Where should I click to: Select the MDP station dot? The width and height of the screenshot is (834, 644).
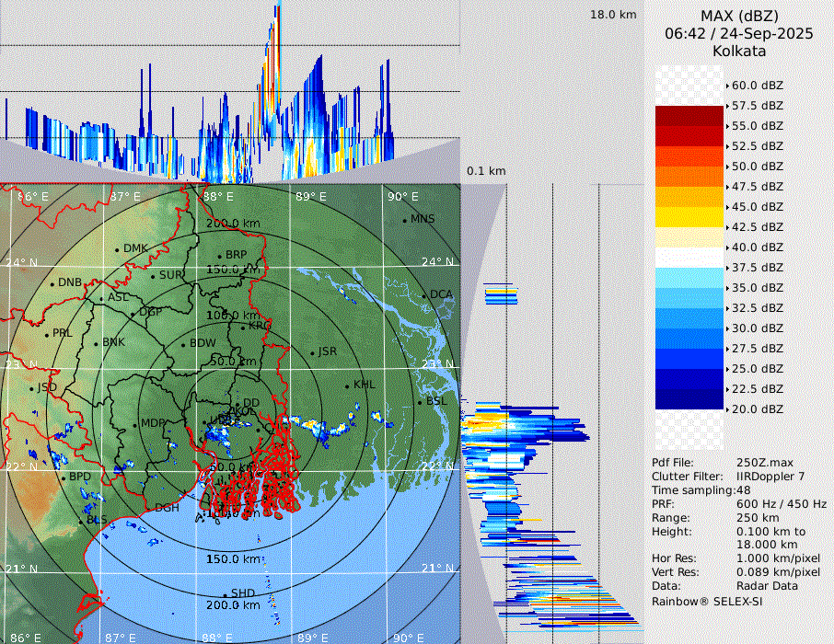135,424
